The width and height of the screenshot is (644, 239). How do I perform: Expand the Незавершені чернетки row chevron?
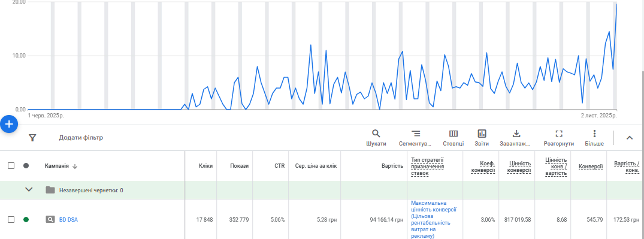point(29,190)
